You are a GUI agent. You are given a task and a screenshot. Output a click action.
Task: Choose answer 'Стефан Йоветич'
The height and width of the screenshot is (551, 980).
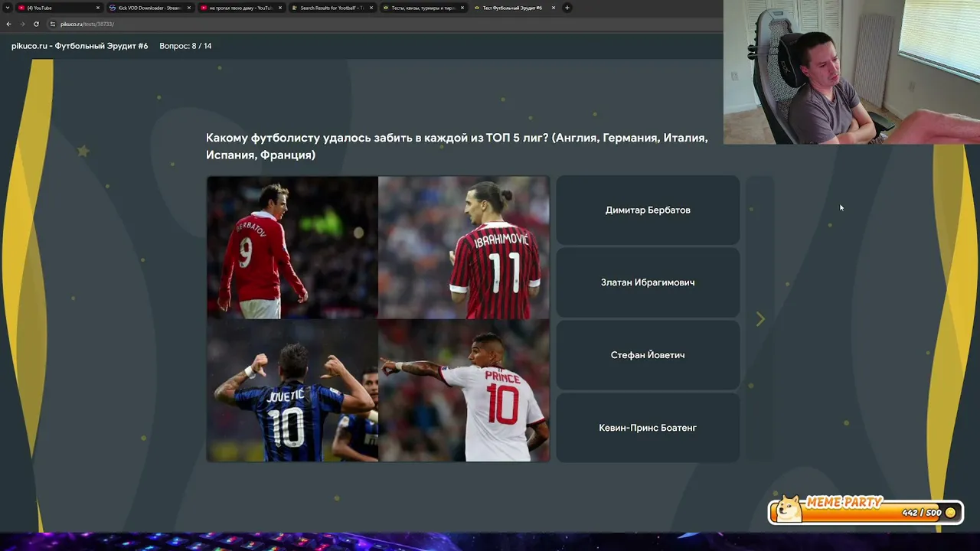pyautogui.click(x=648, y=355)
